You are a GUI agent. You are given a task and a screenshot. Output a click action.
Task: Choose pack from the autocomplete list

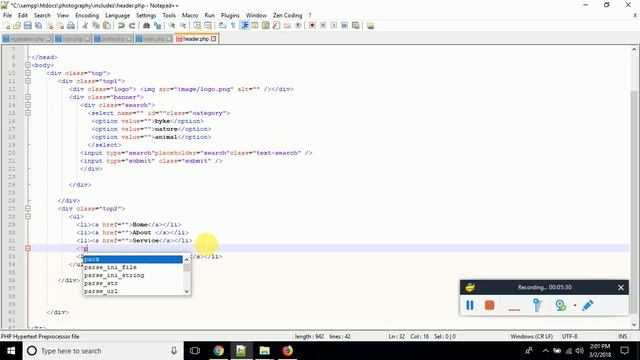click(133, 259)
